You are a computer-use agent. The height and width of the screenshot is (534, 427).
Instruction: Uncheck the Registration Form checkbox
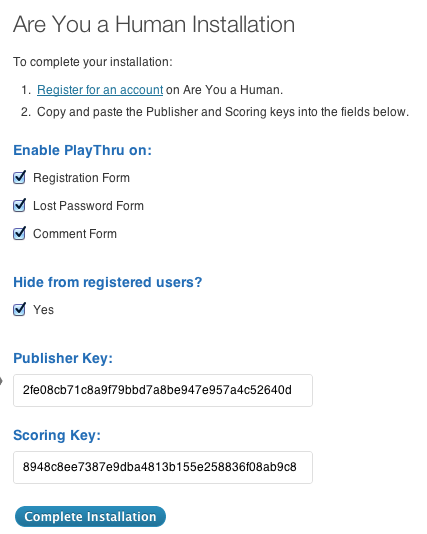tap(19, 177)
